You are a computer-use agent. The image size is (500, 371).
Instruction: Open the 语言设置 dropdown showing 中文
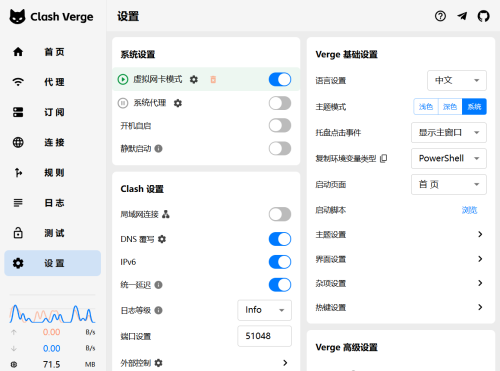[x=457, y=80]
